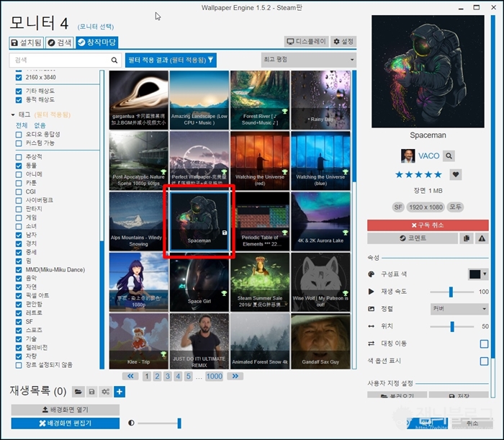This screenshot has width=504, height=440.
Task: Click the 구독 취소 unsubscribe button
Action: coord(428,225)
